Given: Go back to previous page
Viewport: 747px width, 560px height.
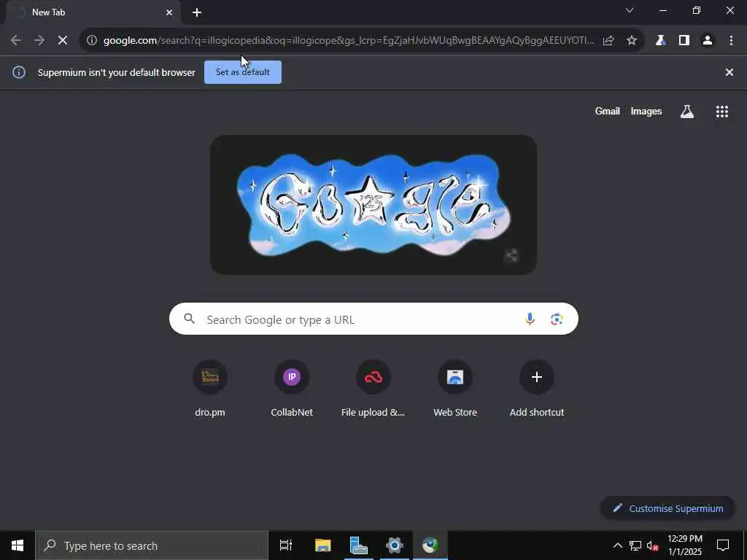Looking at the screenshot, I should (16, 41).
